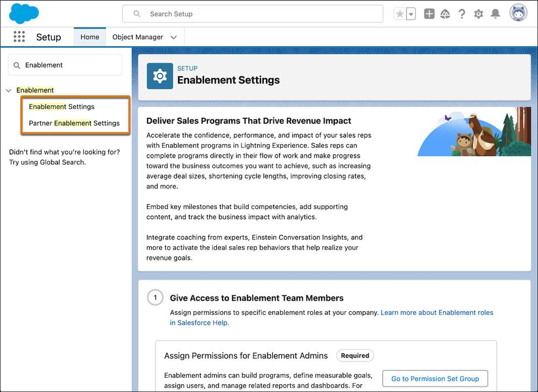
Task: Open the Object Manager tab
Action: pyautogui.click(x=138, y=37)
